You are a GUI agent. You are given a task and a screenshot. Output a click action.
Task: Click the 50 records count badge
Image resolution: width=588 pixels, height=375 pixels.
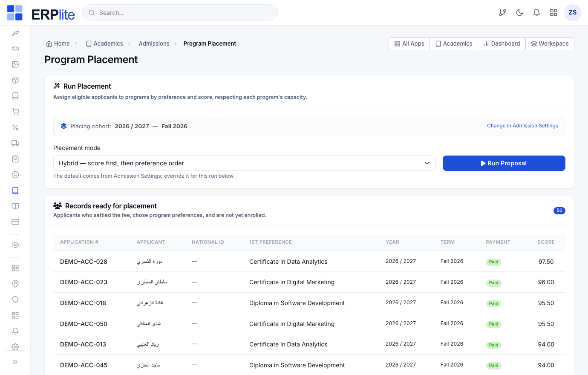(x=559, y=211)
